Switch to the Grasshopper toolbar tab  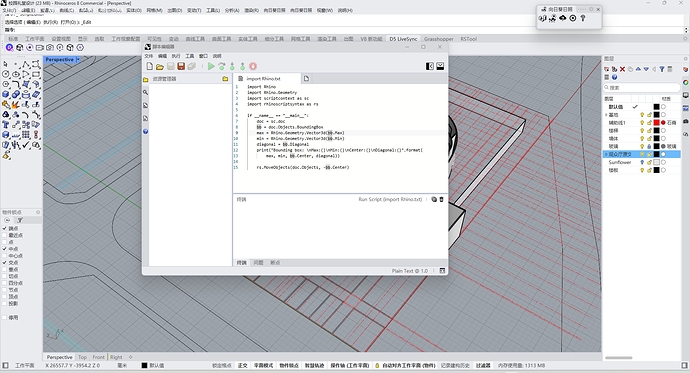pyautogui.click(x=438, y=39)
